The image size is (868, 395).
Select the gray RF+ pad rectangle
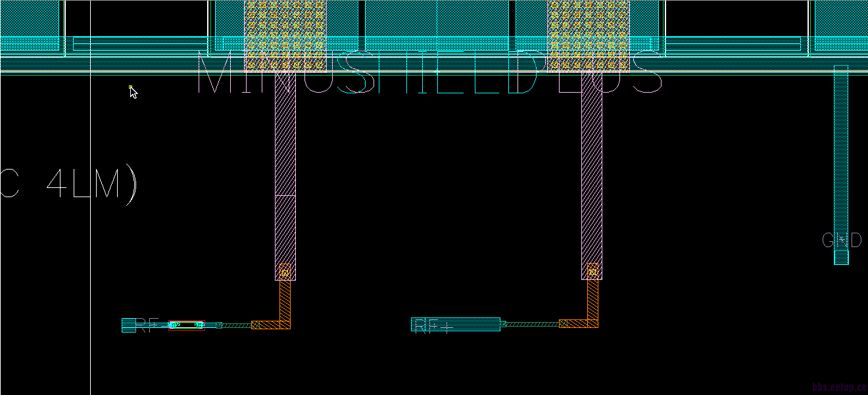click(x=456, y=324)
